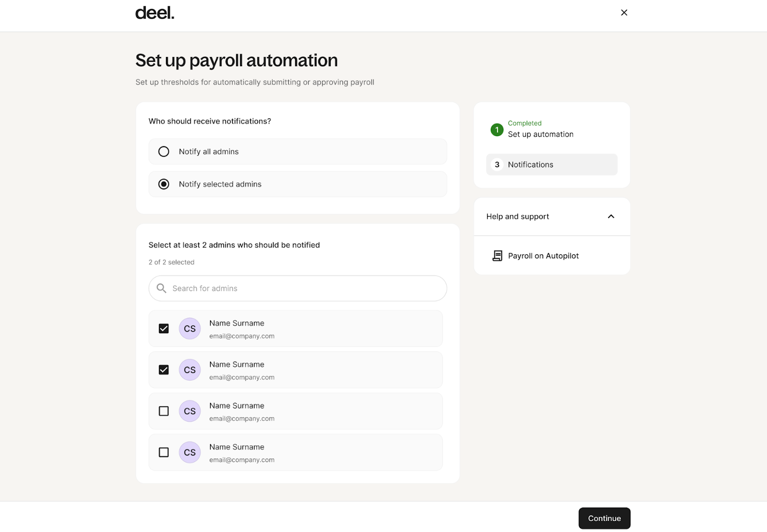Click the step 3 number badge
The image size is (767, 532).
tap(497, 164)
